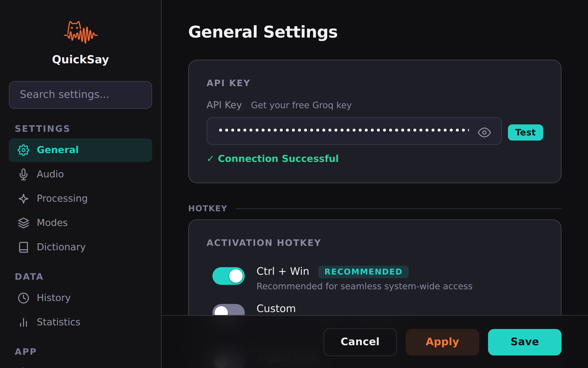Open the free Groq key link

301,105
